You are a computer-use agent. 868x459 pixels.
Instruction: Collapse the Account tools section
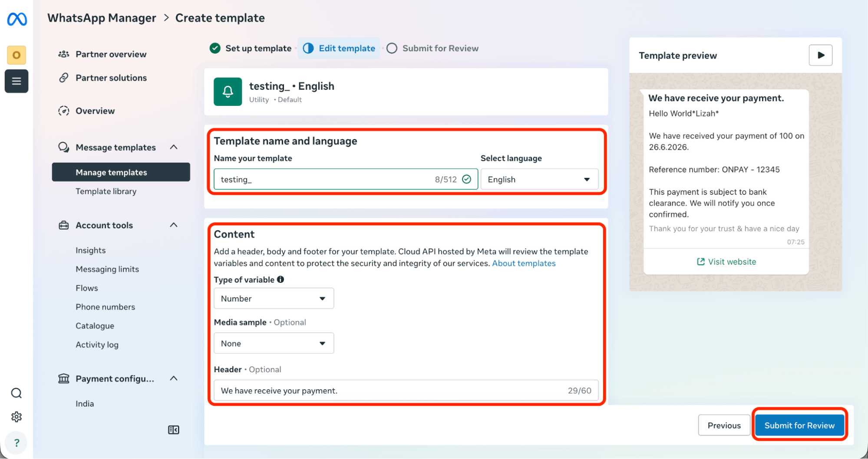(174, 225)
